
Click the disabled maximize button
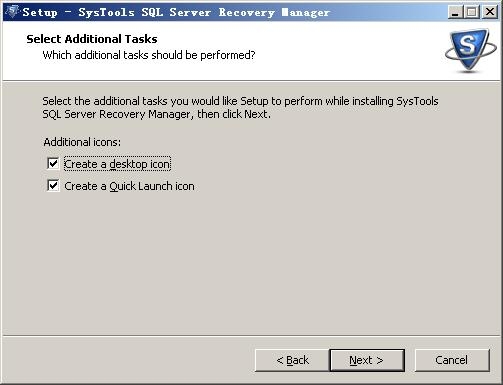(472, 12)
